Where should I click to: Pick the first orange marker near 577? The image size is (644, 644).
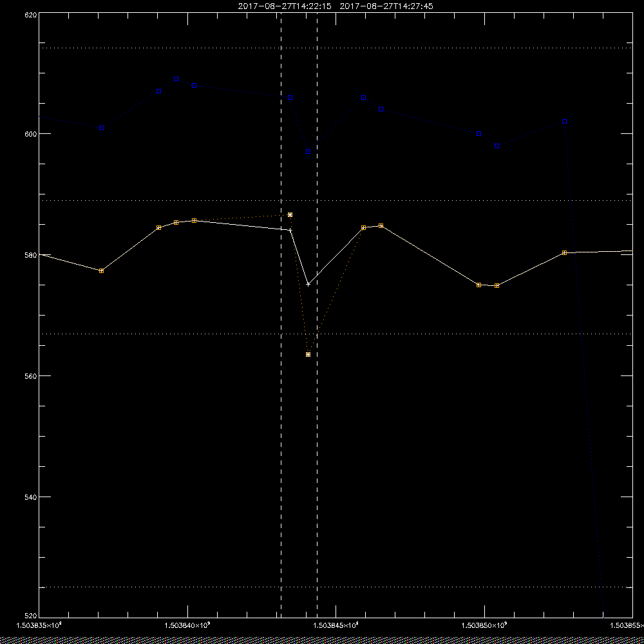click(x=102, y=270)
